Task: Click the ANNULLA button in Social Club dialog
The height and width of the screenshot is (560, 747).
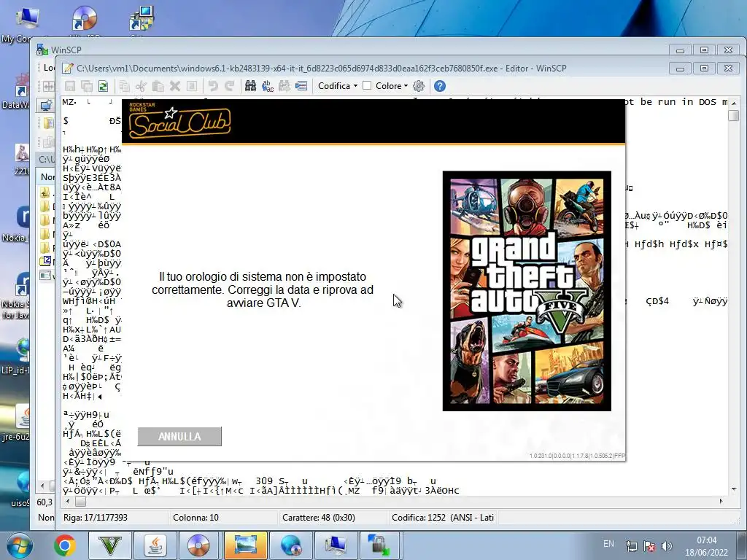Action: pos(179,437)
